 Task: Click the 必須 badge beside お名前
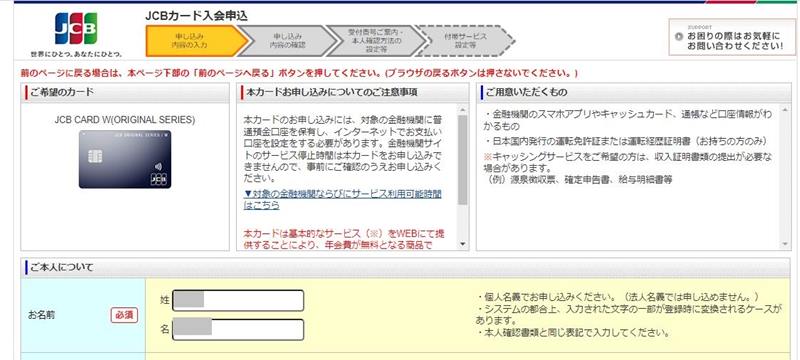click(x=124, y=315)
